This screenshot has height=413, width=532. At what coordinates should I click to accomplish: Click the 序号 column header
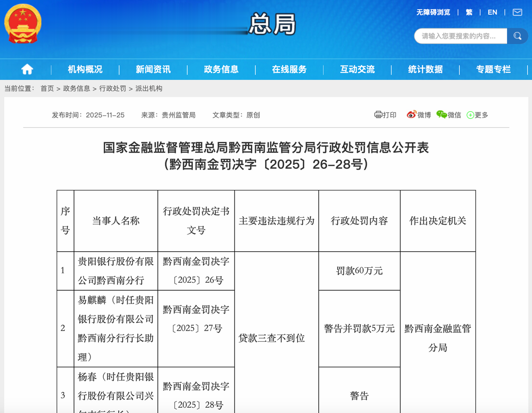tap(65, 221)
